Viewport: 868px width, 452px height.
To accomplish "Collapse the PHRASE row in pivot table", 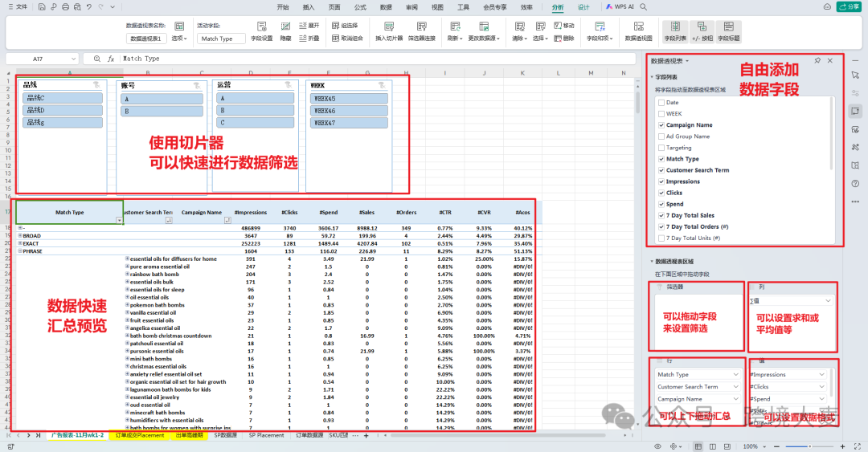I will click(x=20, y=251).
